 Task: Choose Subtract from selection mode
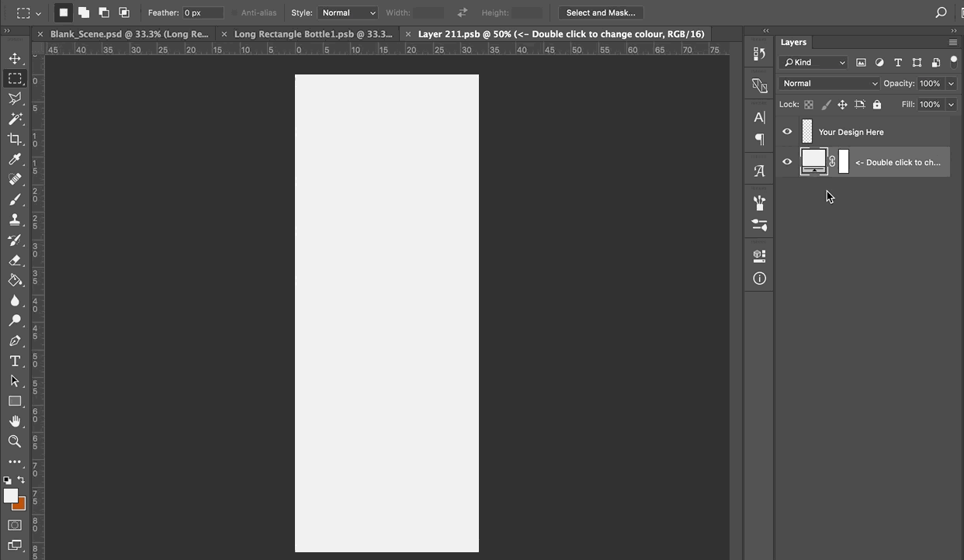pos(104,12)
